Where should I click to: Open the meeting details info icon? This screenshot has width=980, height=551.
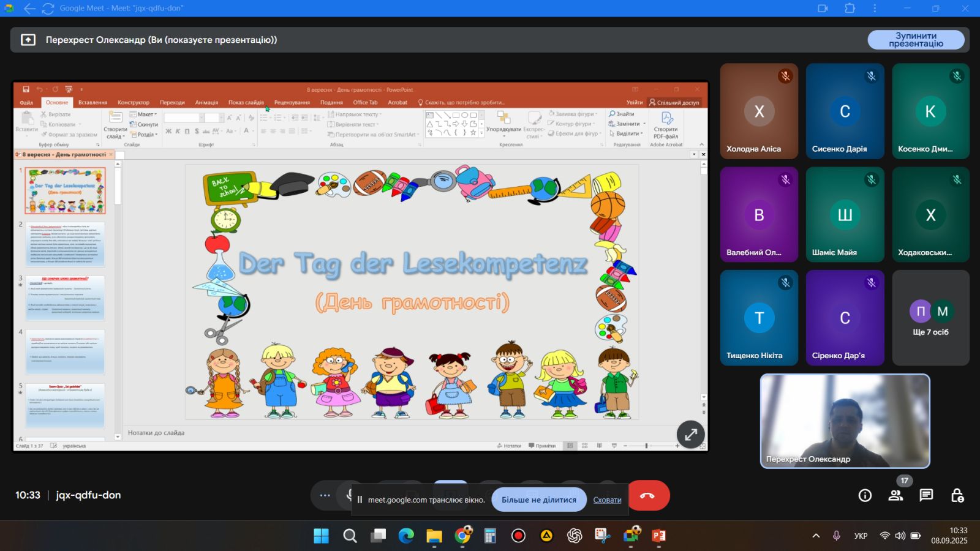click(865, 495)
